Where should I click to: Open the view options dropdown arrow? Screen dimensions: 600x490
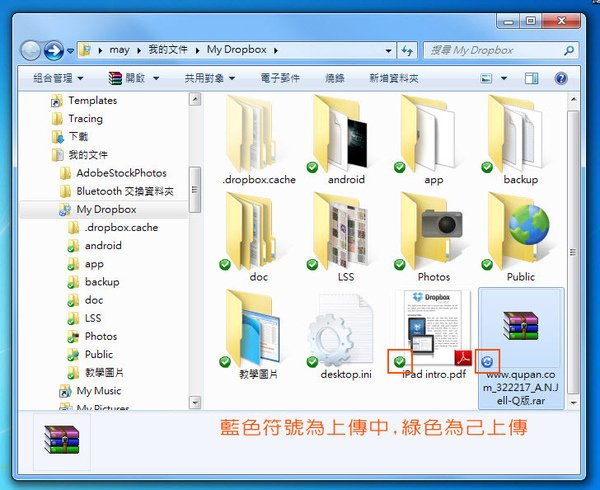point(504,78)
